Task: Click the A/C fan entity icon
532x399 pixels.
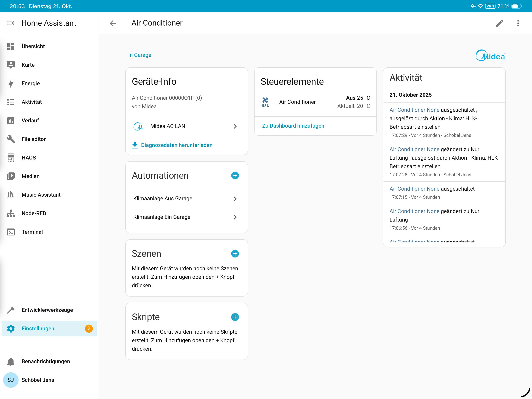Action: point(265,102)
